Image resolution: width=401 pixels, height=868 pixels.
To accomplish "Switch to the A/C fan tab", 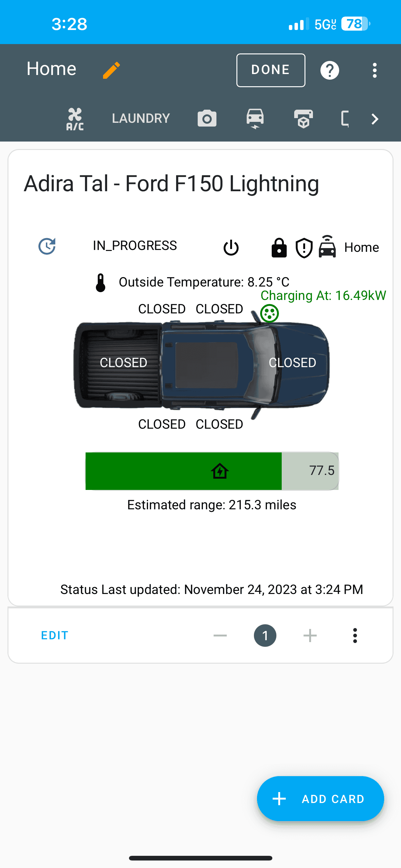I will 75,119.
